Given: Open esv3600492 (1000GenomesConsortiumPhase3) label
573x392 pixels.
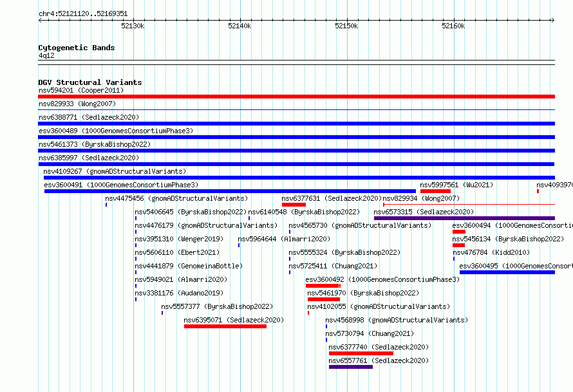Looking at the screenshot, I should tap(382, 279).
